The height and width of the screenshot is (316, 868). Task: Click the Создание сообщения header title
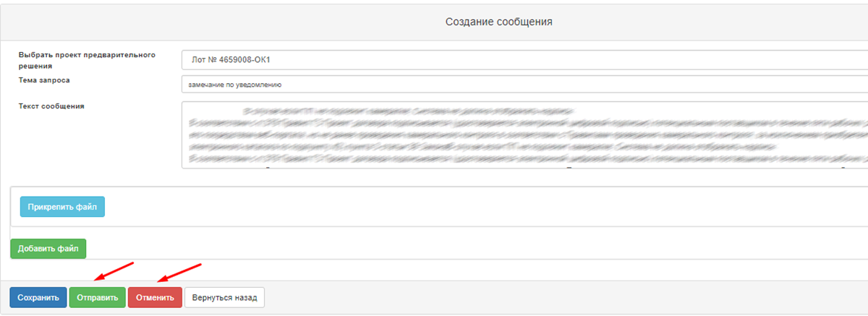click(498, 22)
